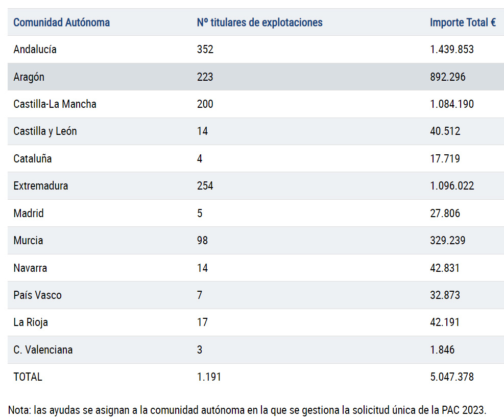
Task: Click the País Vasco row label
Action: pos(37,295)
